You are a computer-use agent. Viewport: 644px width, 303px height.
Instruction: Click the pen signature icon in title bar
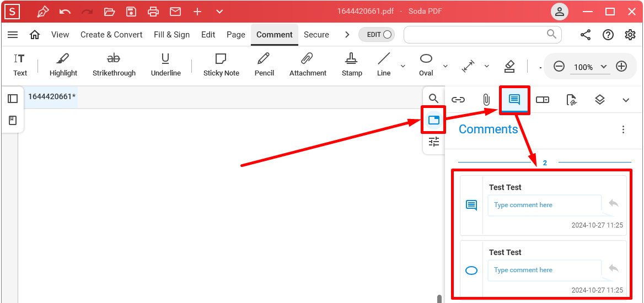(x=42, y=12)
